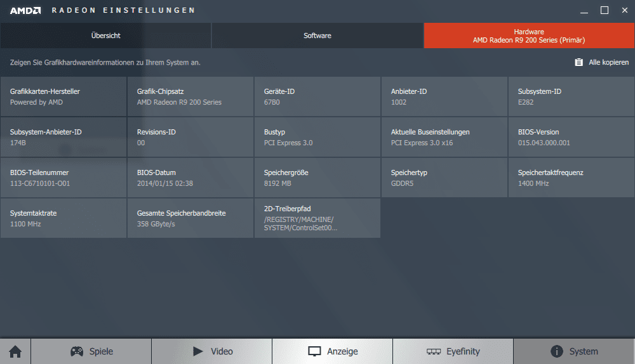Click the Subsystem-Anbieter-ID value 174B
Screen dimensions: 635x364
point(18,143)
